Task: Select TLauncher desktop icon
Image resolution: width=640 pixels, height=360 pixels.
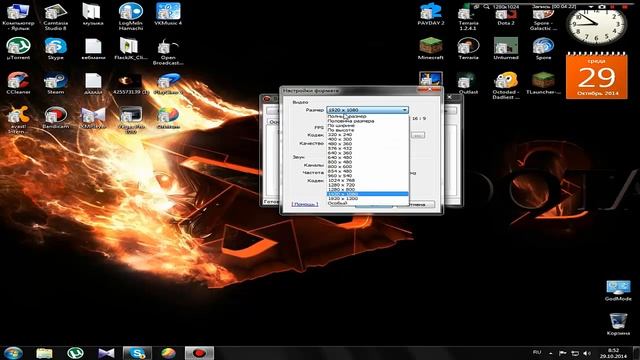Action: [543, 83]
